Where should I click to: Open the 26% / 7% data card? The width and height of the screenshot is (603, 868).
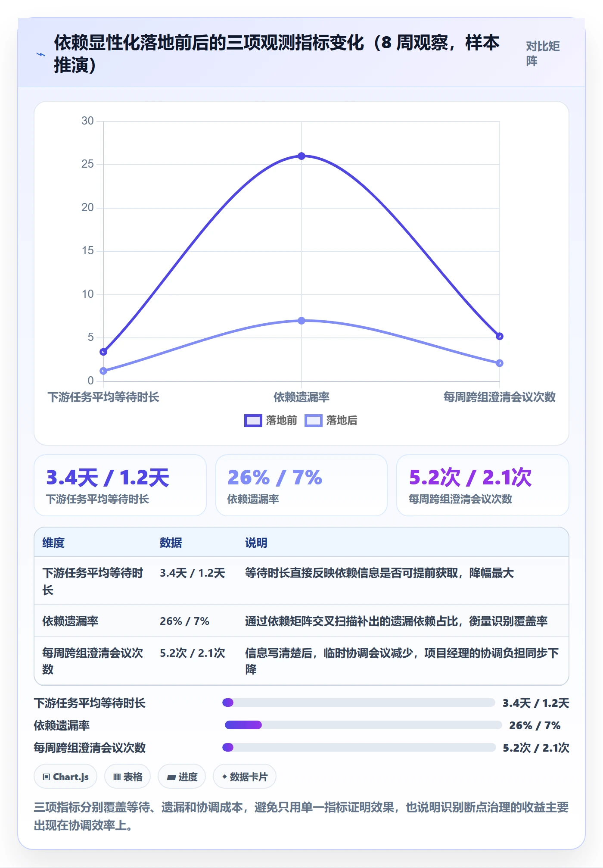[301, 485]
